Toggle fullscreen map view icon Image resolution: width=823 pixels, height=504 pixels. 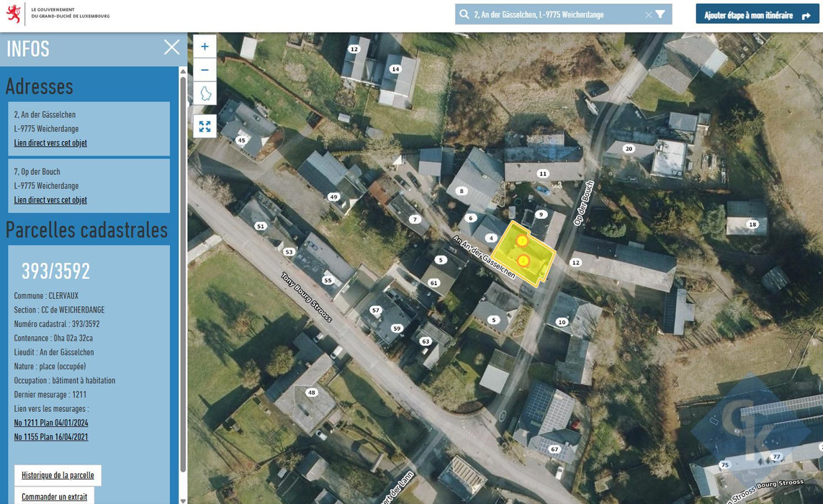[x=204, y=126]
